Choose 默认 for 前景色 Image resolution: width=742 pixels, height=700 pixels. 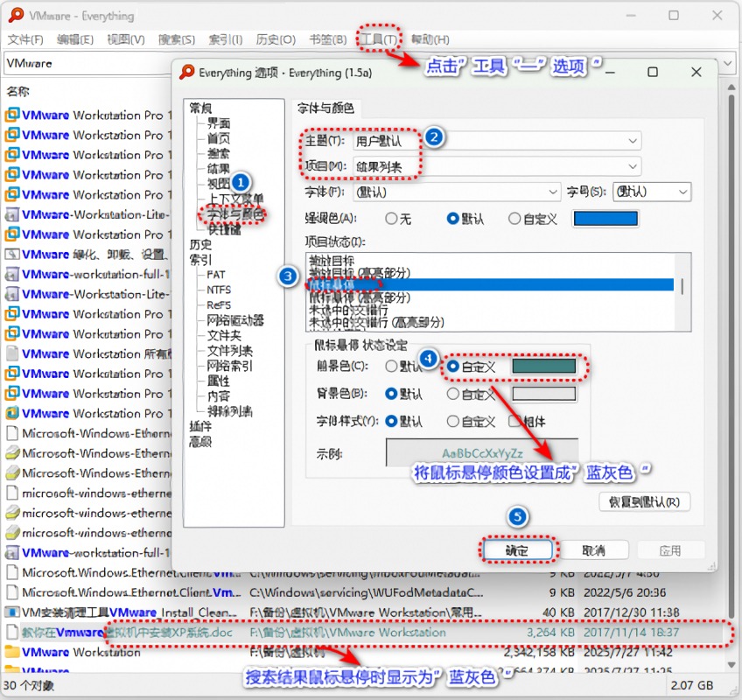coord(391,367)
